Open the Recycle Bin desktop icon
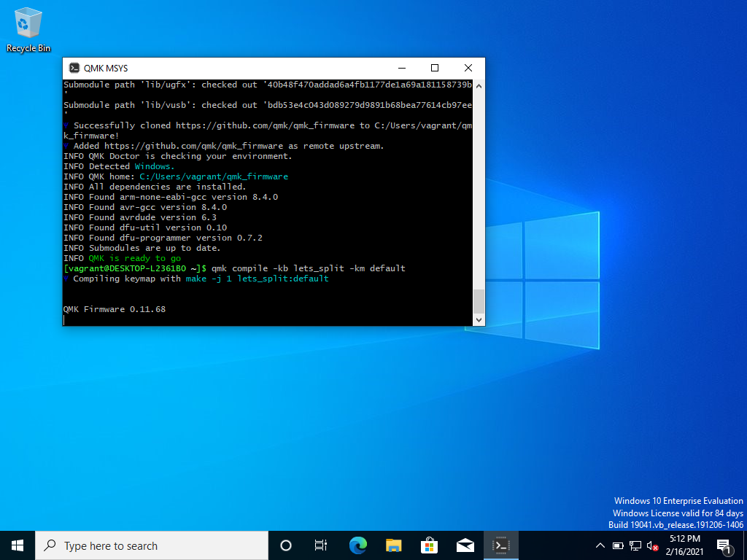The width and height of the screenshot is (747, 560). [x=28, y=29]
